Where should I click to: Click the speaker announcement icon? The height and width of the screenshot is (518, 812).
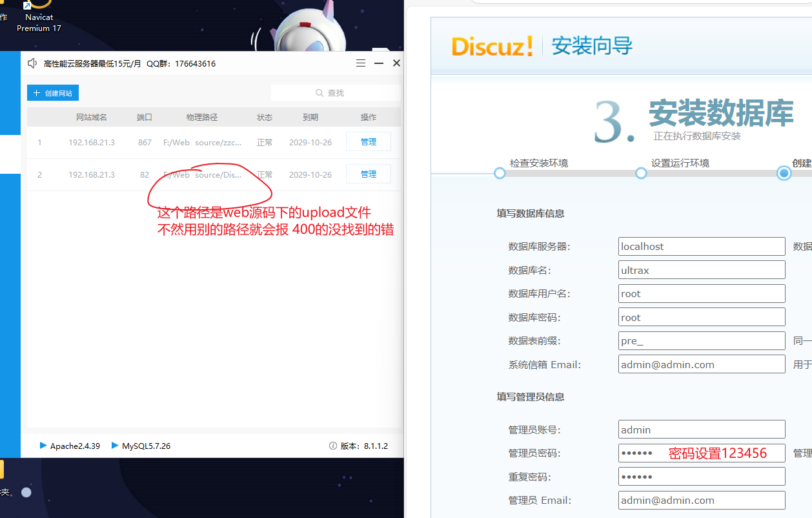point(32,63)
